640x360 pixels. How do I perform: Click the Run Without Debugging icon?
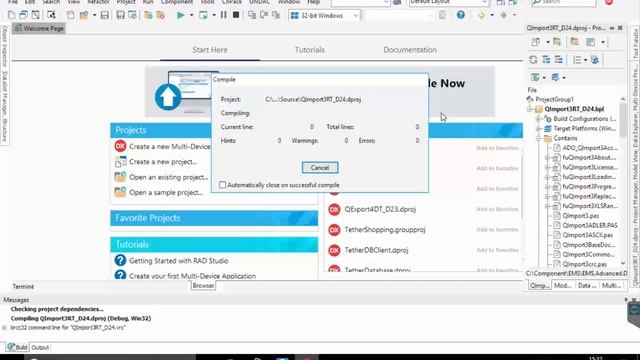point(203,16)
